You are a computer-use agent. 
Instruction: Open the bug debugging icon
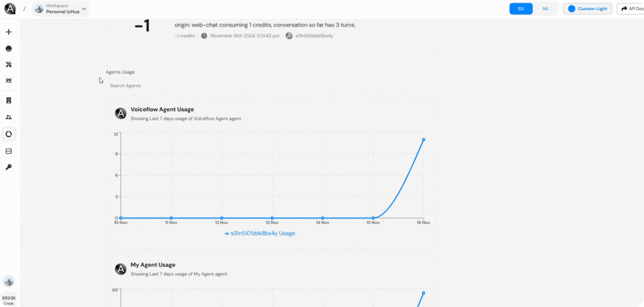pyautogui.click(x=8, y=80)
